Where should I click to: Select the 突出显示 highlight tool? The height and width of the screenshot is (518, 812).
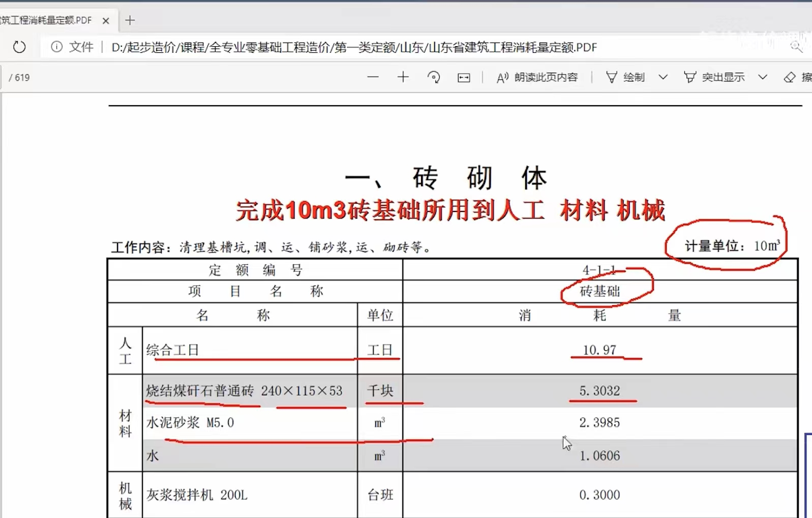click(x=714, y=77)
